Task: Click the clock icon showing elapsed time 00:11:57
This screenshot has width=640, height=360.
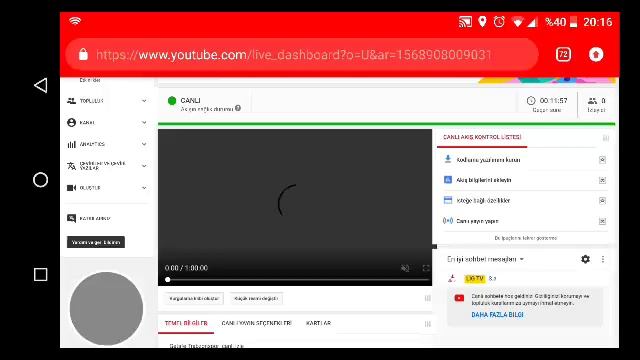Action: pyautogui.click(x=531, y=100)
